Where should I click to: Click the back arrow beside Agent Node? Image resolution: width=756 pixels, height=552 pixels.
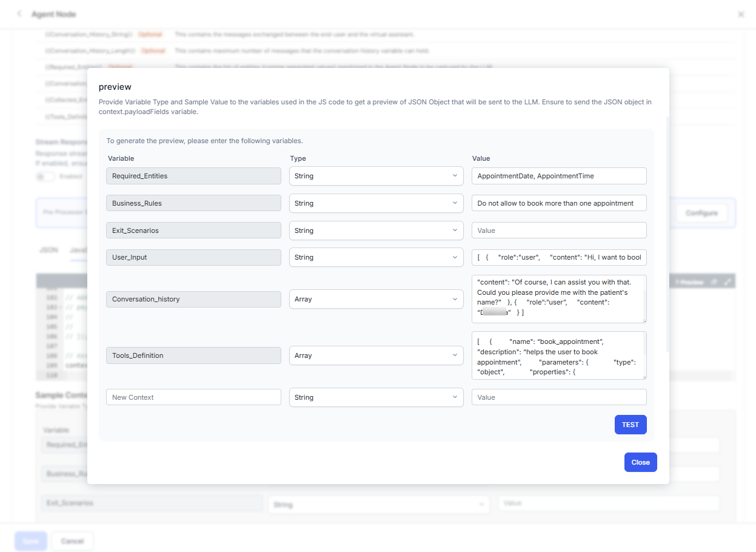click(x=19, y=14)
